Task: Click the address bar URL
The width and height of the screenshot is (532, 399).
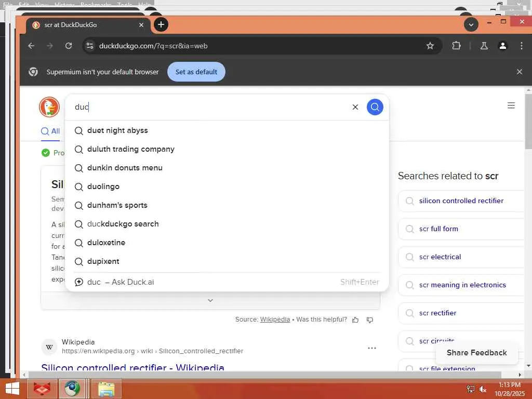Action: click(153, 46)
